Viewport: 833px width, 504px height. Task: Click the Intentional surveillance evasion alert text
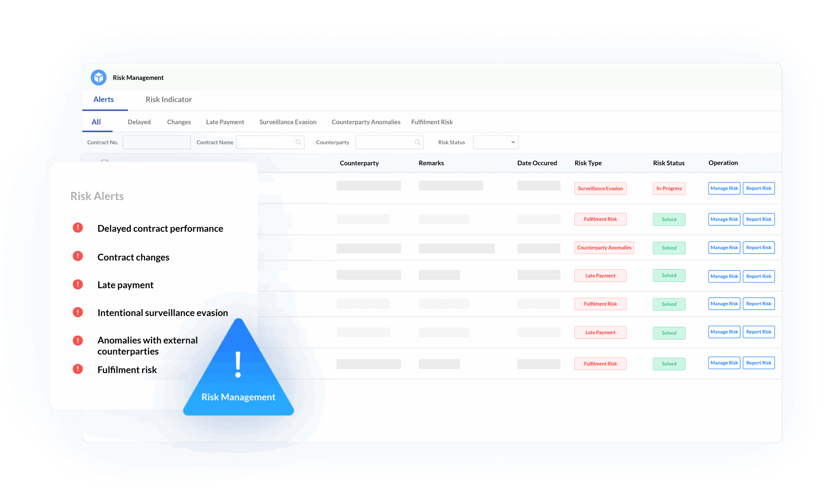click(163, 313)
